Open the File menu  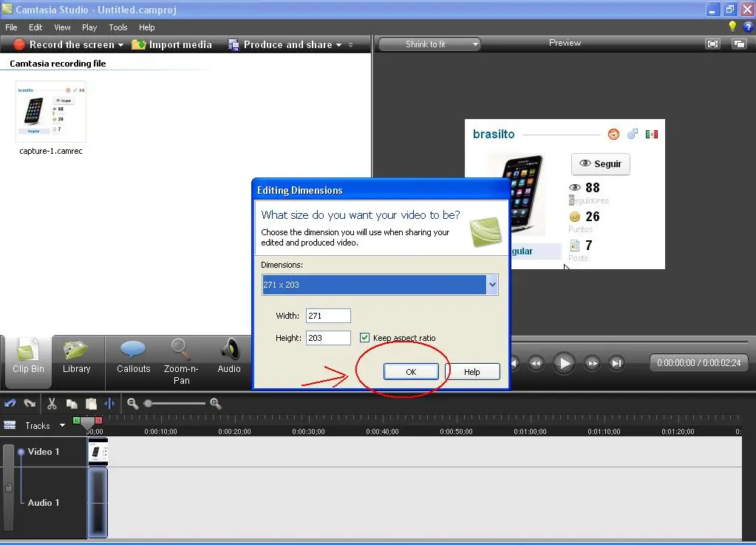11,27
